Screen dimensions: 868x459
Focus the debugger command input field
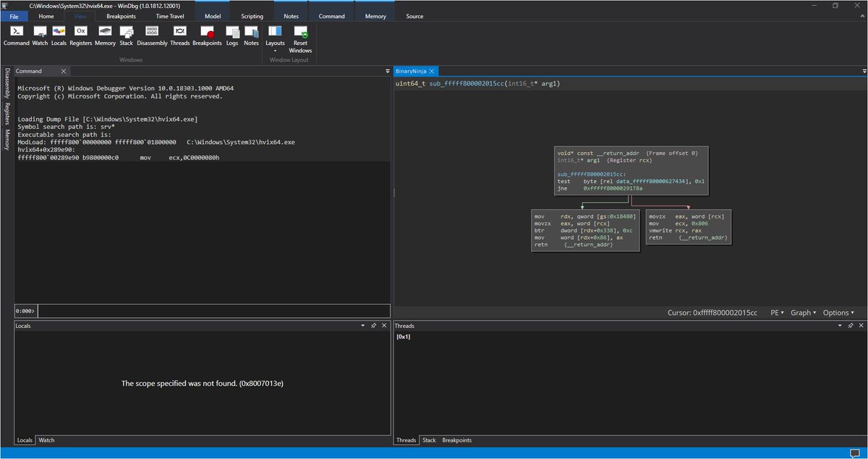(213, 311)
